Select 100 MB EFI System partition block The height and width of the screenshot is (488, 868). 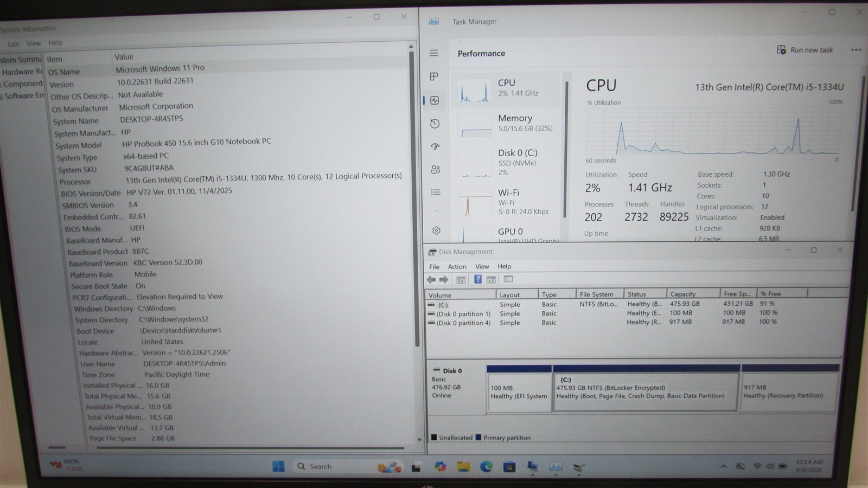pyautogui.click(x=519, y=389)
